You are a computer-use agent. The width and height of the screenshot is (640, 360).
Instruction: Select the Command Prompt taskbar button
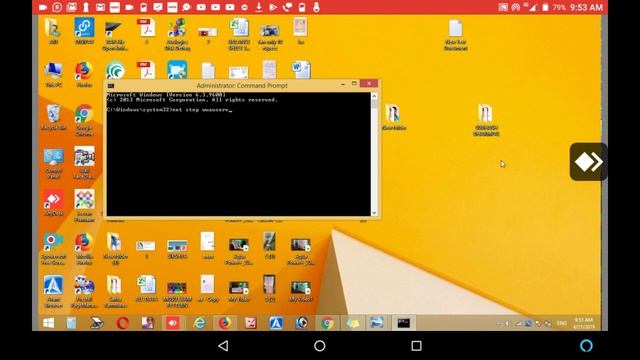tap(404, 323)
